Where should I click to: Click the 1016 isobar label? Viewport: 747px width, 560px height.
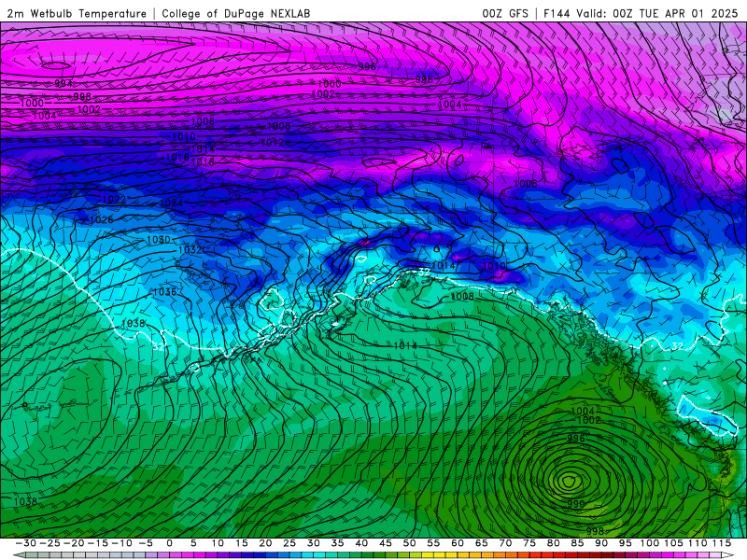pos(177,157)
